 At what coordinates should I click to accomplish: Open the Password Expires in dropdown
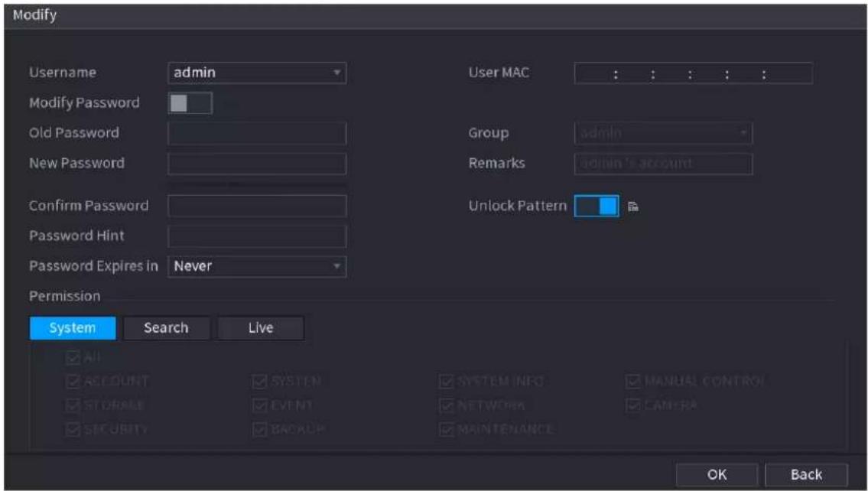[257, 266]
